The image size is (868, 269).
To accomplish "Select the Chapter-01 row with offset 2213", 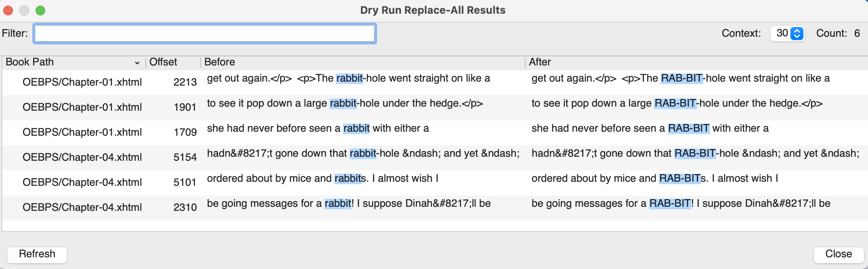I will 82,82.
